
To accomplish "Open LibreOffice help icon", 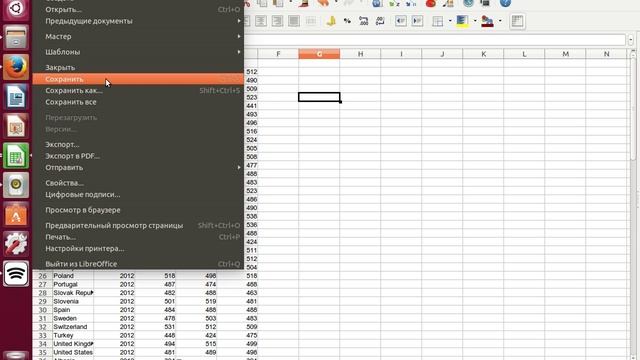I will (x=505, y=4).
